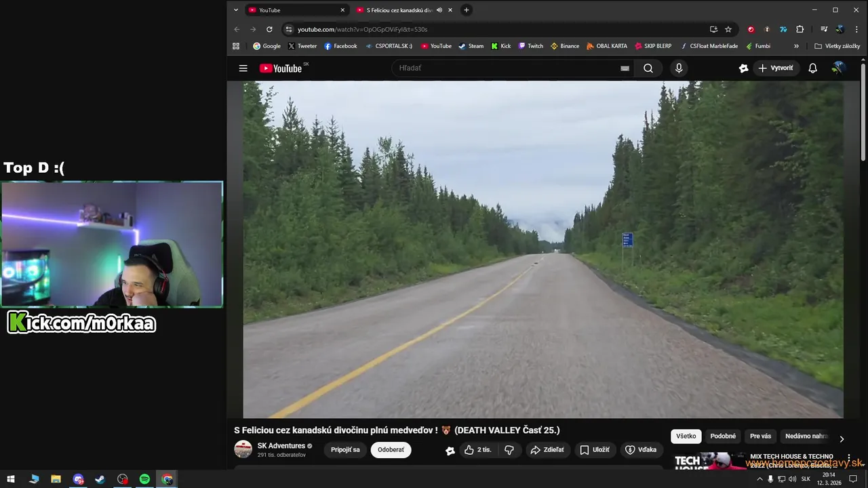This screenshot has height=488, width=868.
Task: Open the on-screen keyboard icon in search box
Action: click(x=625, y=68)
